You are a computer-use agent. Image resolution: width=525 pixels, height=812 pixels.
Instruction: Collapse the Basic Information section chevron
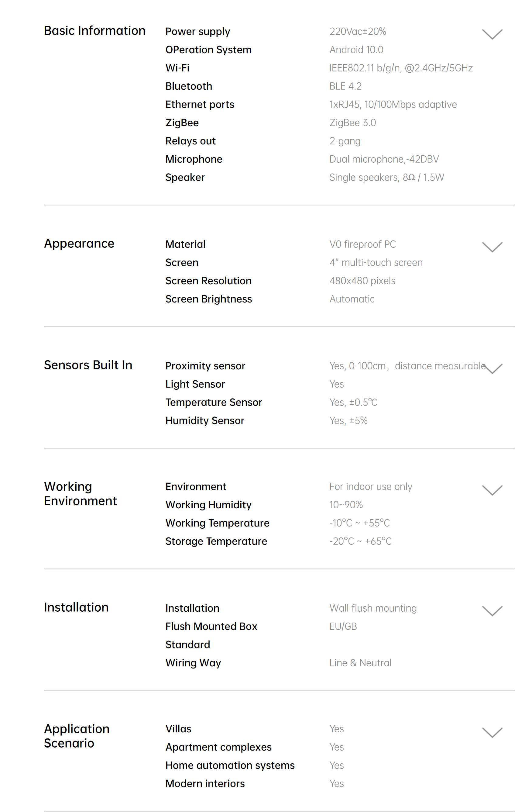click(x=492, y=34)
